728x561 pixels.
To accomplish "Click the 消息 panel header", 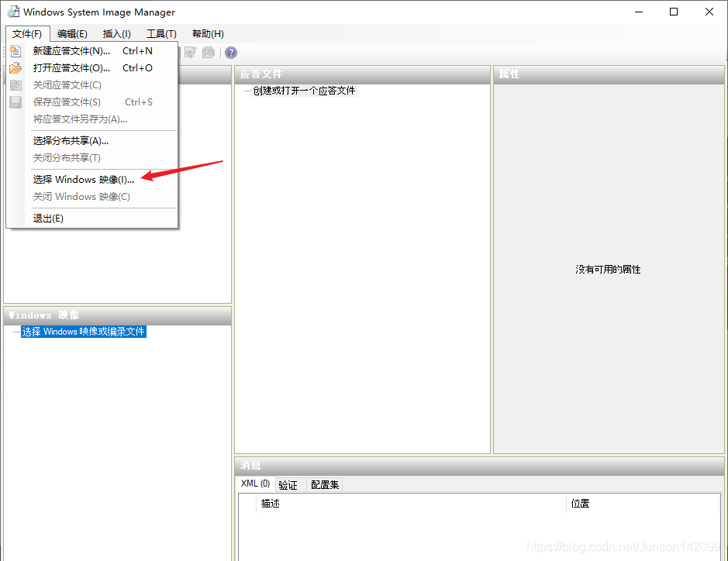I will pos(480,466).
